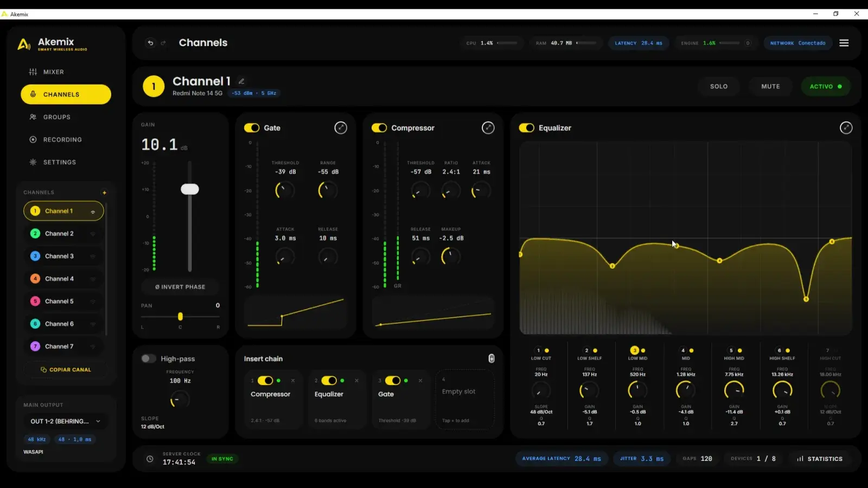The width and height of the screenshot is (868, 488).
Task: Click the redo arrow beside Channels title
Action: [x=163, y=43]
